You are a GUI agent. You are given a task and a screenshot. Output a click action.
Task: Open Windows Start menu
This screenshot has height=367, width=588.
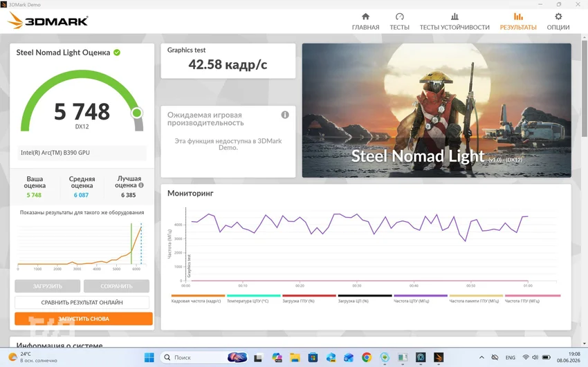click(x=149, y=357)
